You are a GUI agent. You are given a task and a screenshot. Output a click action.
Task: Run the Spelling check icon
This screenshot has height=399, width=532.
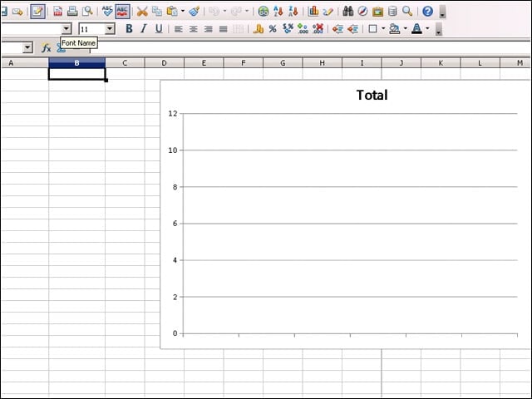[107, 12]
